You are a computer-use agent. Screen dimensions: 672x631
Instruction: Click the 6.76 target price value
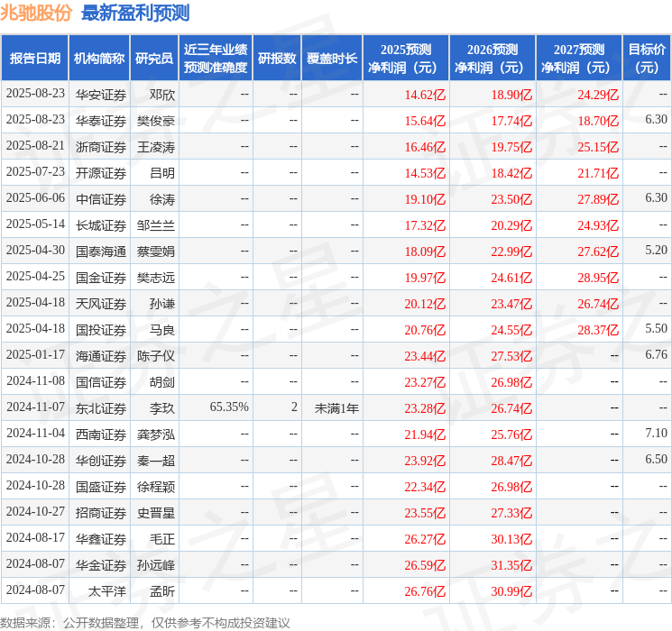656,354
